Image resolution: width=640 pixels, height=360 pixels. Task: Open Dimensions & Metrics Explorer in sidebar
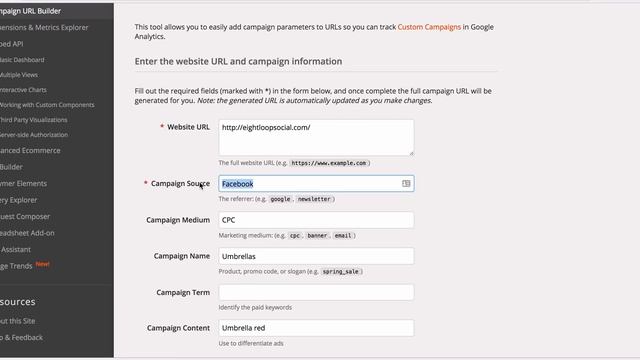pos(44,27)
